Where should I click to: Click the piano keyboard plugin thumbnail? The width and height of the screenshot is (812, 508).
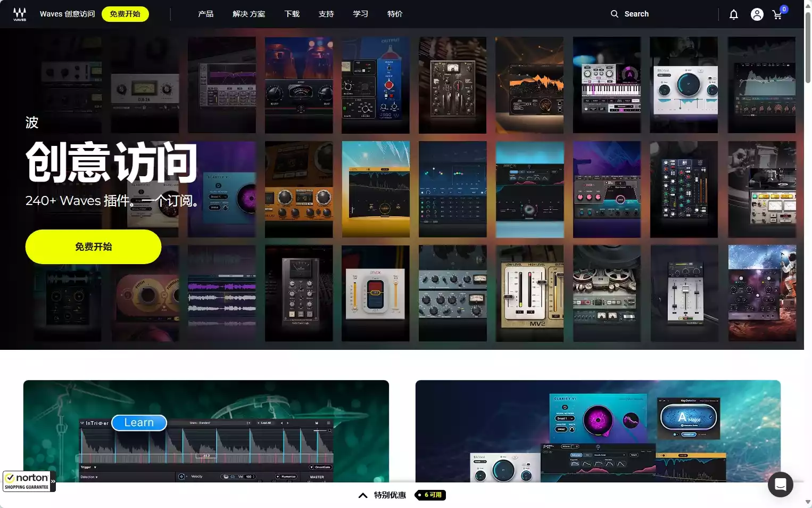[607, 85]
